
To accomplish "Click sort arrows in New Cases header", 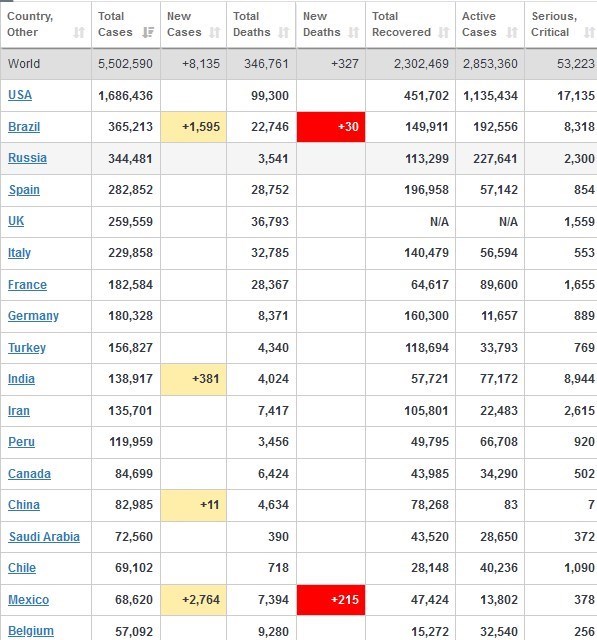I will (x=214, y=32).
